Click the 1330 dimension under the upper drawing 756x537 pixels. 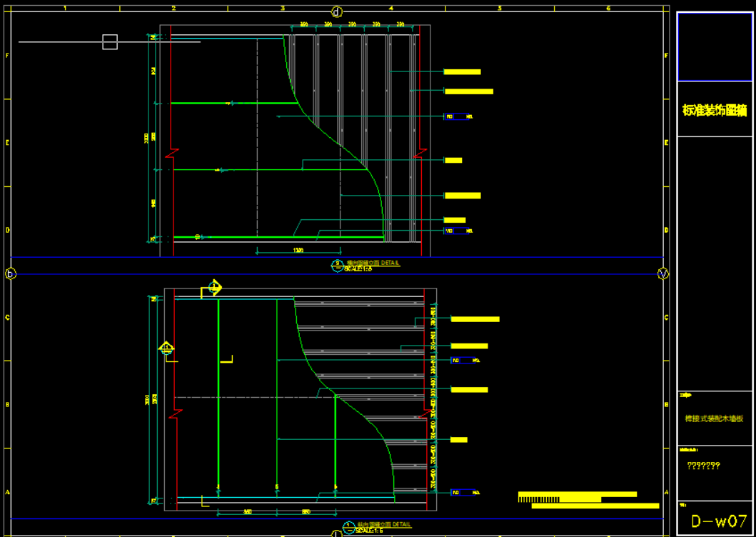pos(298,251)
